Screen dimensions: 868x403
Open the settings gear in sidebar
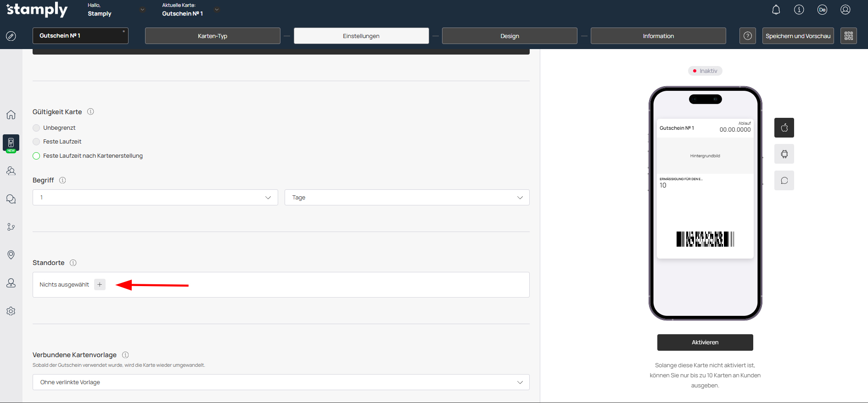point(11,311)
